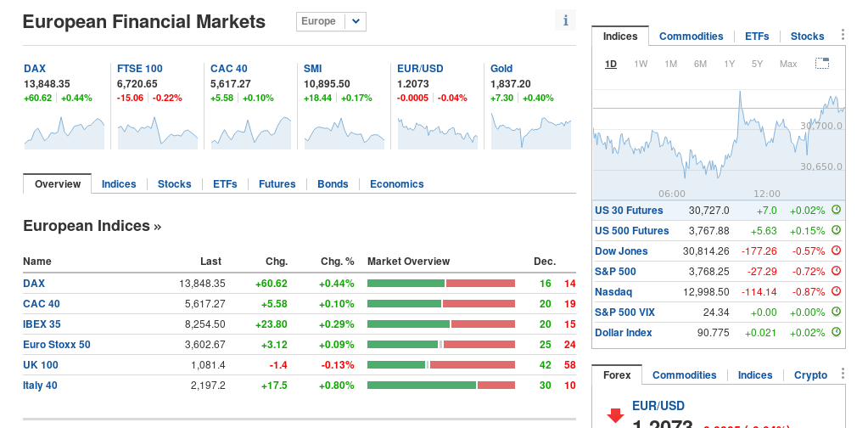
Task: Select Commodities tab in lower sidebar widget
Action: pos(684,374)
